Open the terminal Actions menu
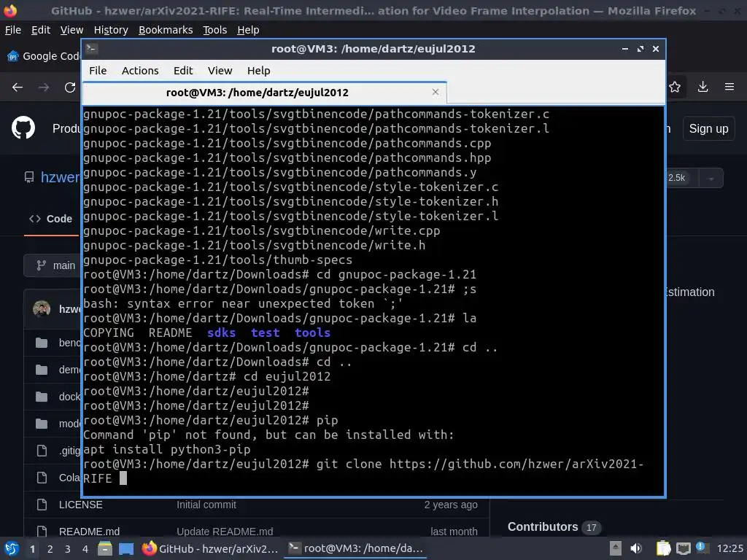This screenshot has width=747, height=560. tap(140, 71)
